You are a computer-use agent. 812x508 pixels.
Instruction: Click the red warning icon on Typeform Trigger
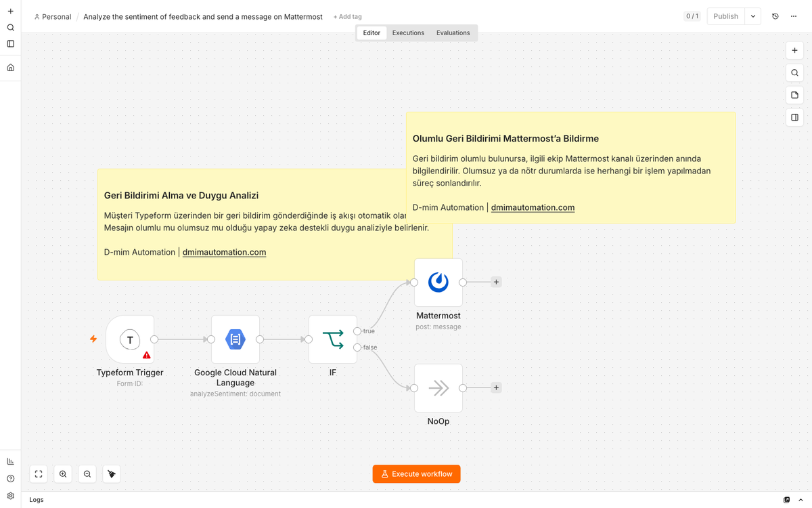point(146,355)
